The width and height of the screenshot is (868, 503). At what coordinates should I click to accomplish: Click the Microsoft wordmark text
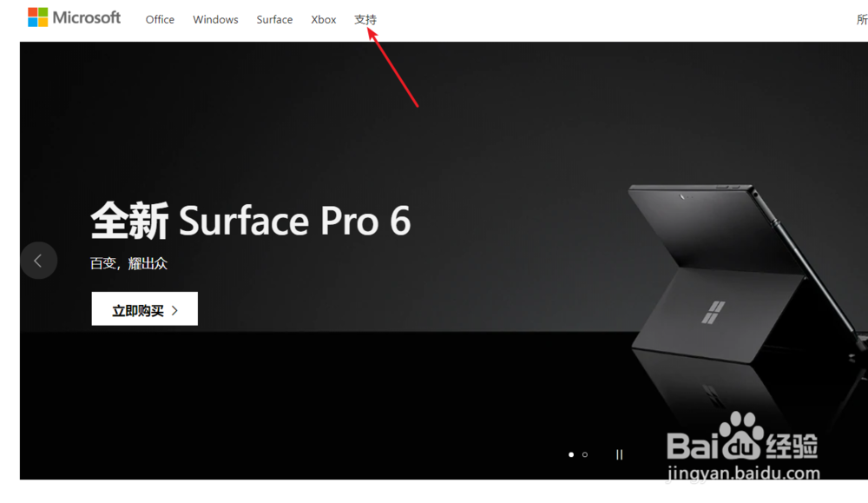point(86,17)
